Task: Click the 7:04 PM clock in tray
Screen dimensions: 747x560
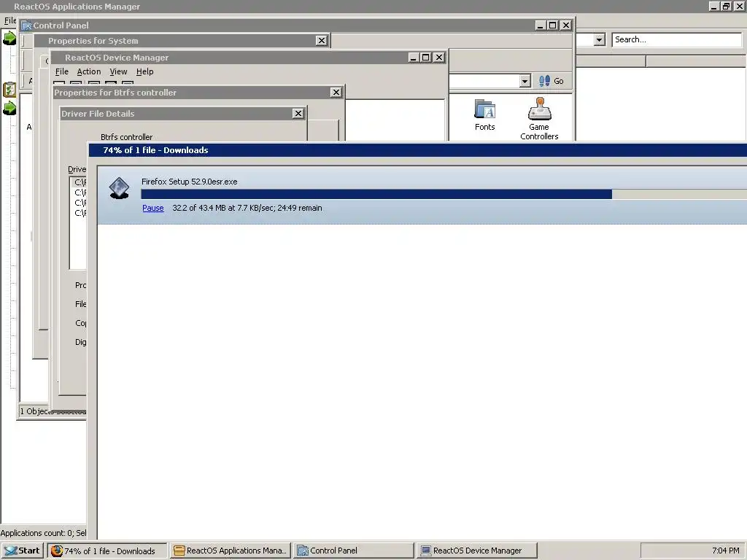Action: pyautogui.click(x=726, y=551)
